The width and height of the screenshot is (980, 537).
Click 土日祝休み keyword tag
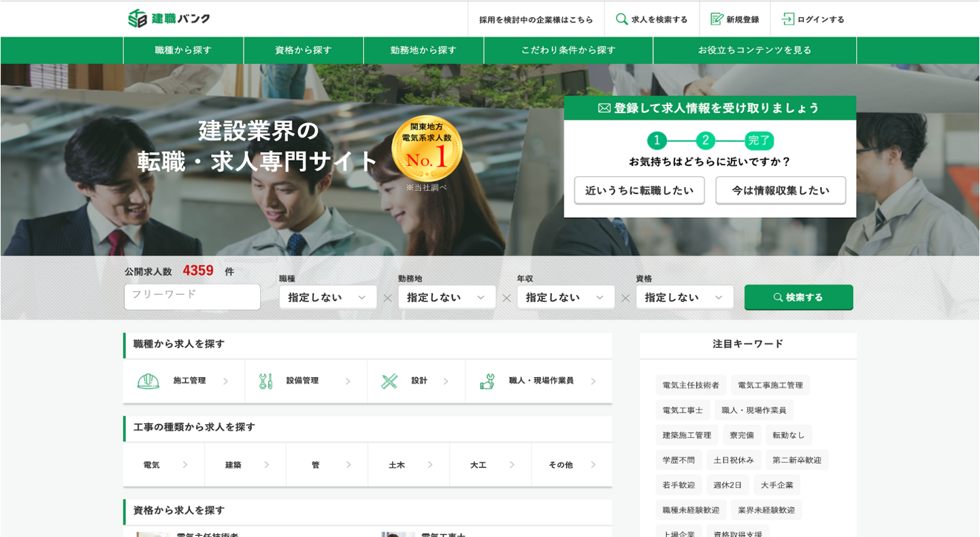tap(734, 460)
